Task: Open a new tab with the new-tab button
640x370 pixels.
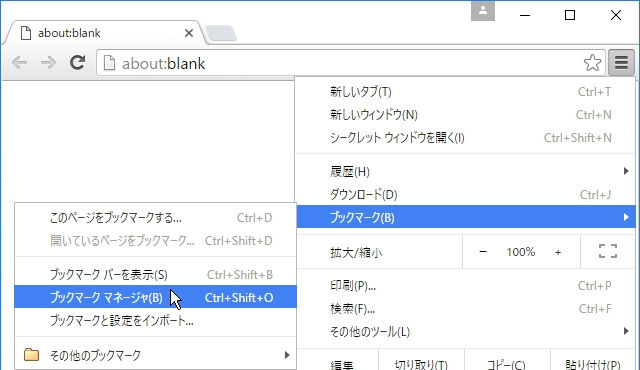Action: tap(220, 33)
